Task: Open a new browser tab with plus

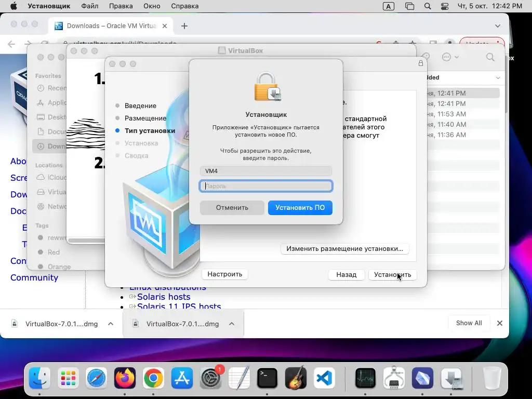Action: coord(184,26)
